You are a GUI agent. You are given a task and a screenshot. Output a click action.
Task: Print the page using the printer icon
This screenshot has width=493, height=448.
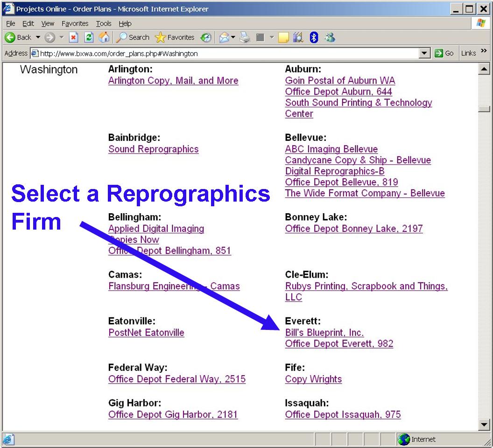point(245,38)
